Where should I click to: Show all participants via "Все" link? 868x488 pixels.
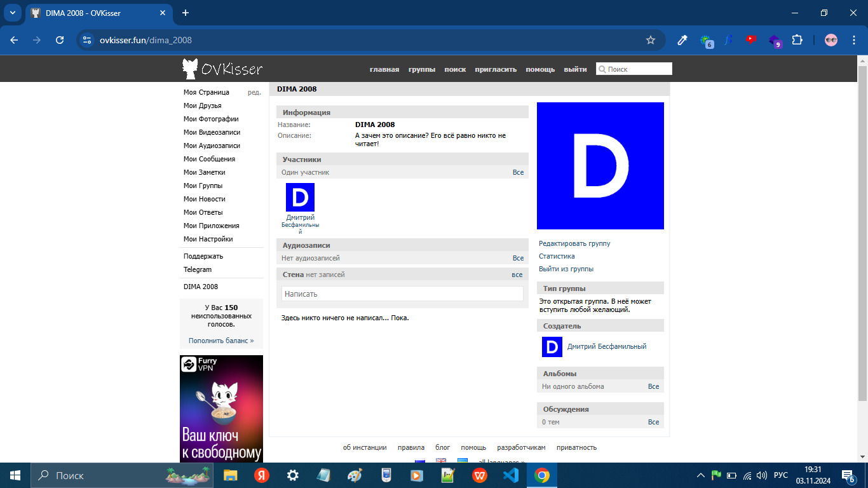tap(518, 172)
